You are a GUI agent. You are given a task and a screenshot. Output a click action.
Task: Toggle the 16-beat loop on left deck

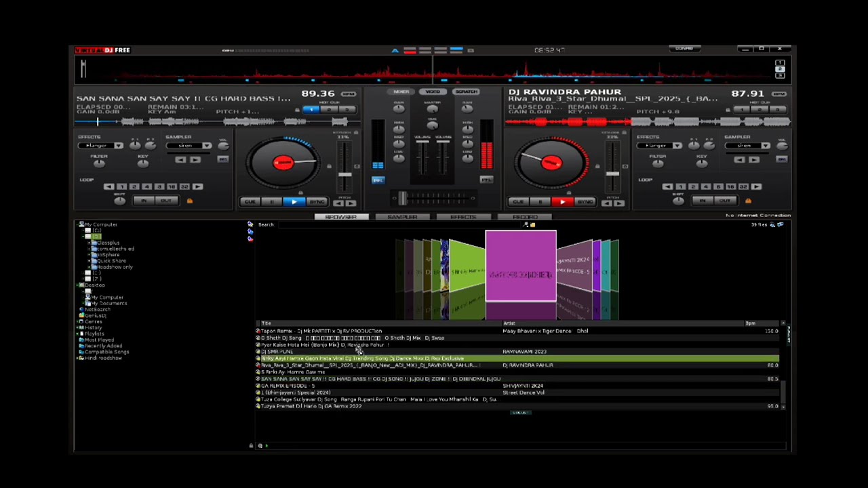[x=172, y=186]
